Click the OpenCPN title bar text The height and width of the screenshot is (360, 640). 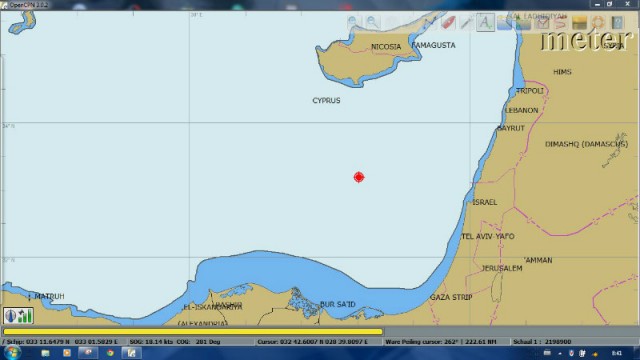pos(29,4)
